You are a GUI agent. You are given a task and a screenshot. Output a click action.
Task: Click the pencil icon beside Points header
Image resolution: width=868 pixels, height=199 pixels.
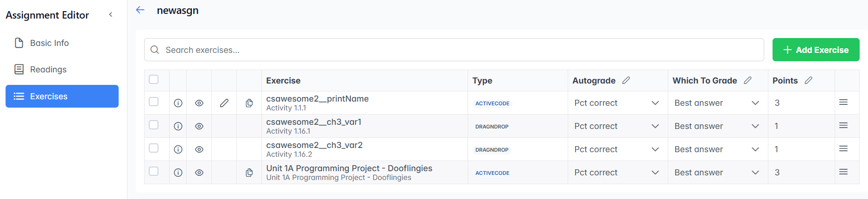(809, 80)
